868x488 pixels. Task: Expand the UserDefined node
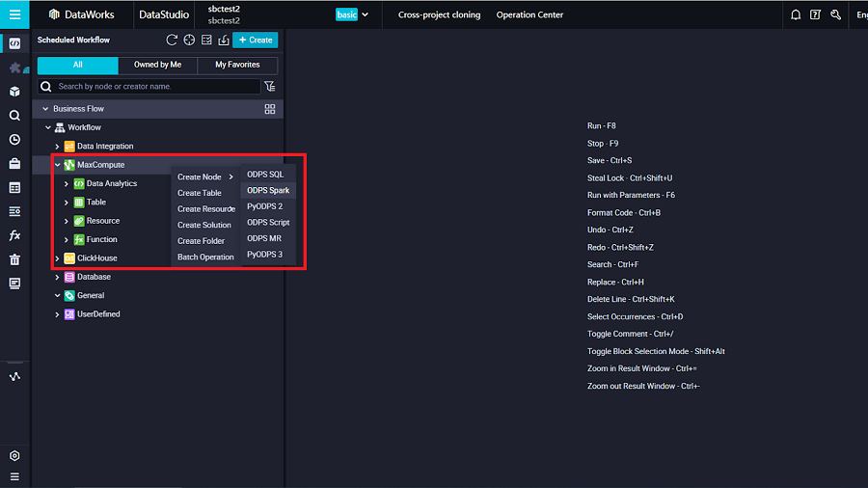(x=57, y=314)
